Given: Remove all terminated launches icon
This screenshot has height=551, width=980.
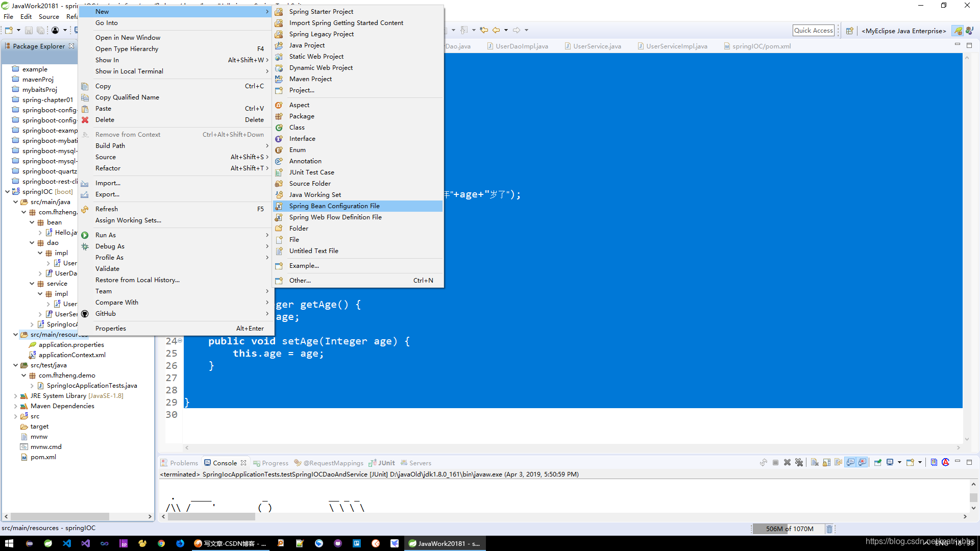Looking at the screenshot, I should coord(799,463).
